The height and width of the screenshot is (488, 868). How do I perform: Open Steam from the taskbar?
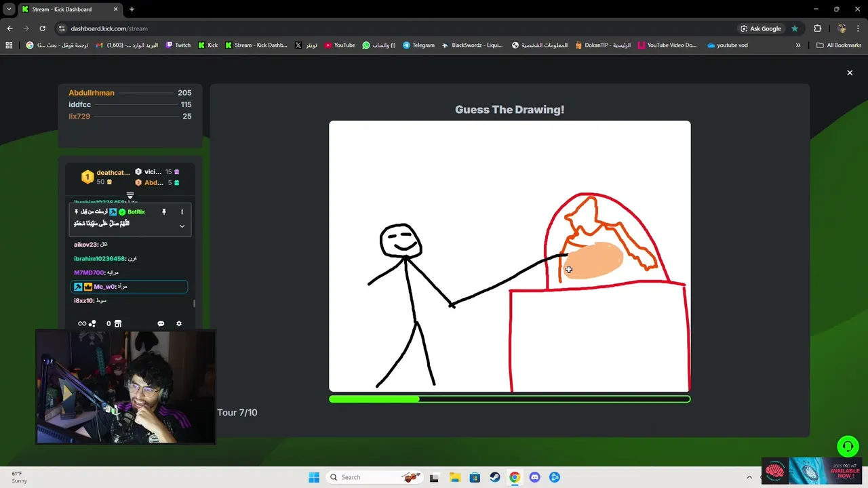(x=495, y=477)
